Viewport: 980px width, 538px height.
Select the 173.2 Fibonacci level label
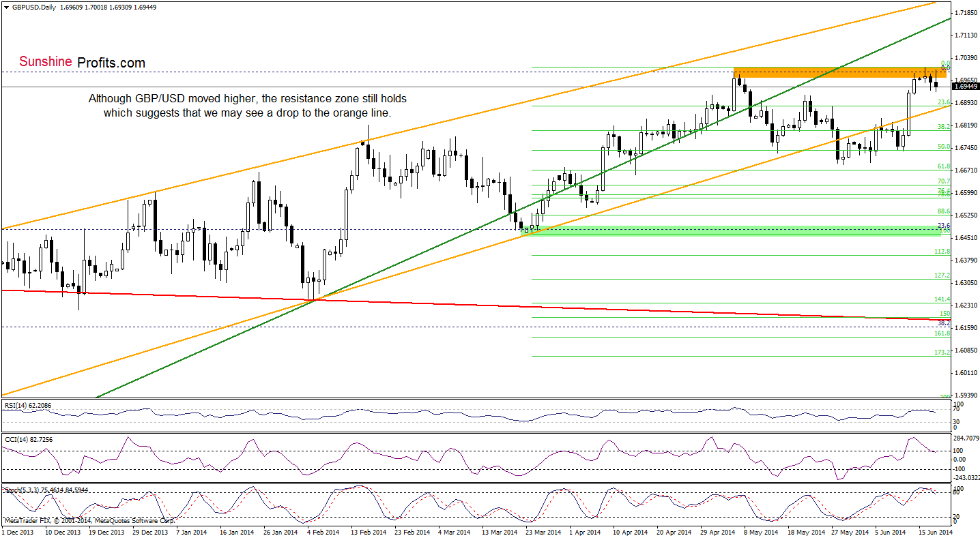pos(942,353)
